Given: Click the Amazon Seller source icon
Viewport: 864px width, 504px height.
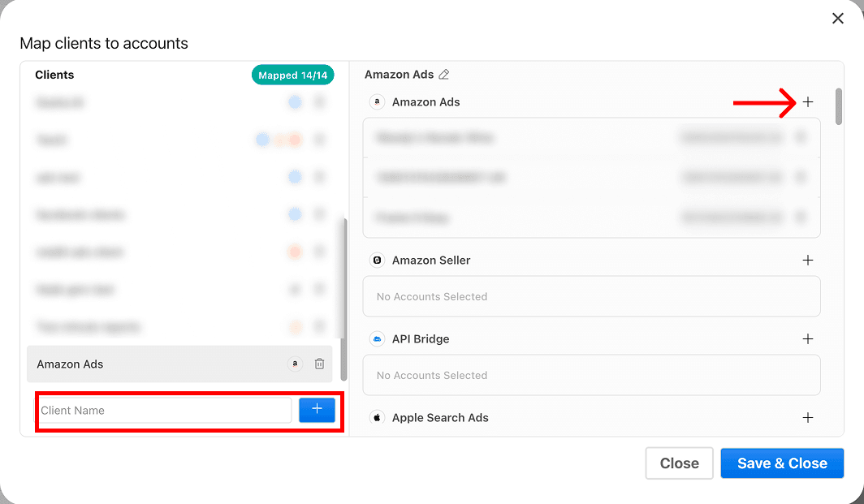Looking at the screenshot, I should point(377,260).
